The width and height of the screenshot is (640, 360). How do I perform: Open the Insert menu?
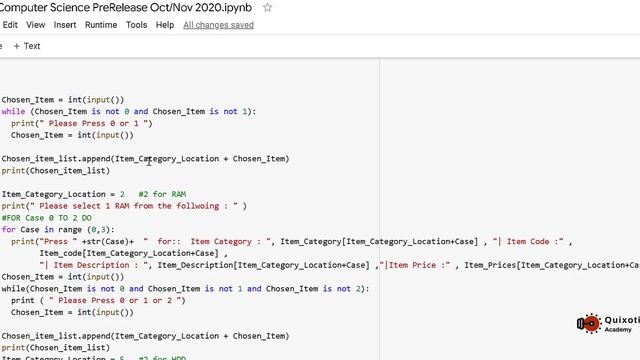click(x=65, y=25)
